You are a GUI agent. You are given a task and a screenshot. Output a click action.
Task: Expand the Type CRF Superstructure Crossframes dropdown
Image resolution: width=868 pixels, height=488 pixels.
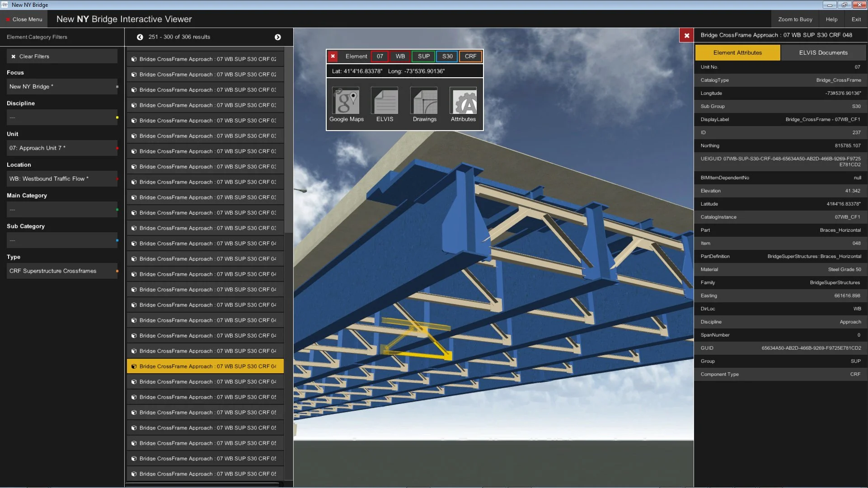[62, 271]
